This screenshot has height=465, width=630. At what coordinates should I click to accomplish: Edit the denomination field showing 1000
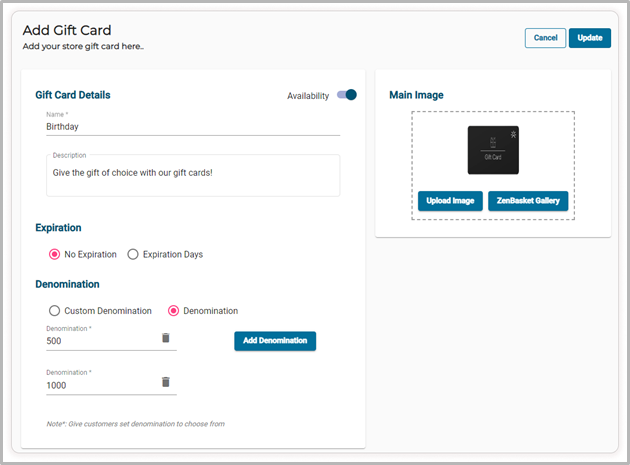tap(100, 385)
